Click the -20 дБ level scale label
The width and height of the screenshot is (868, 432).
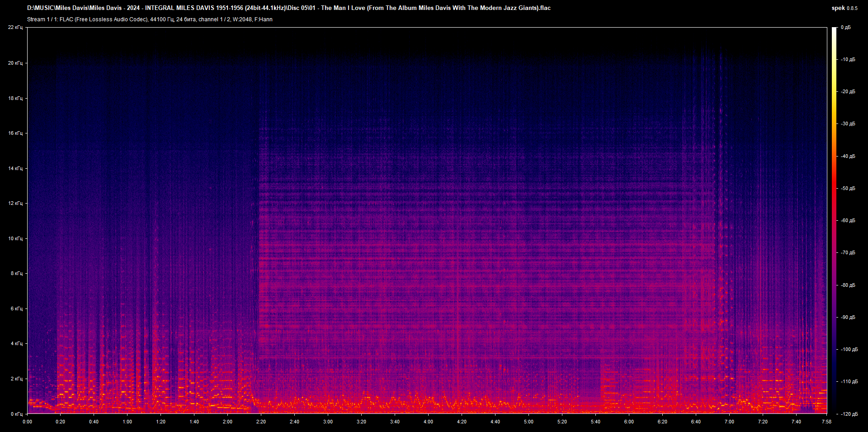(848, 92)
